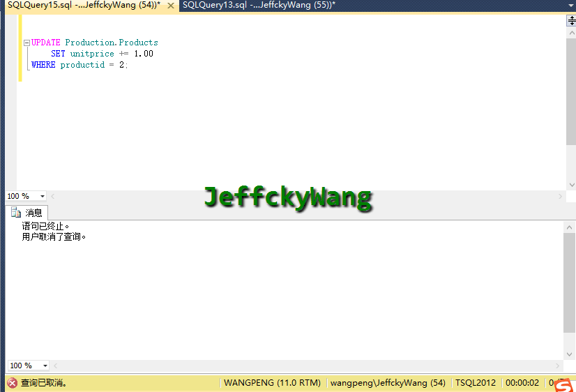Click the UPDATE keyword in the query
This screenshot has width=576, height=392.
coord(45,43)
